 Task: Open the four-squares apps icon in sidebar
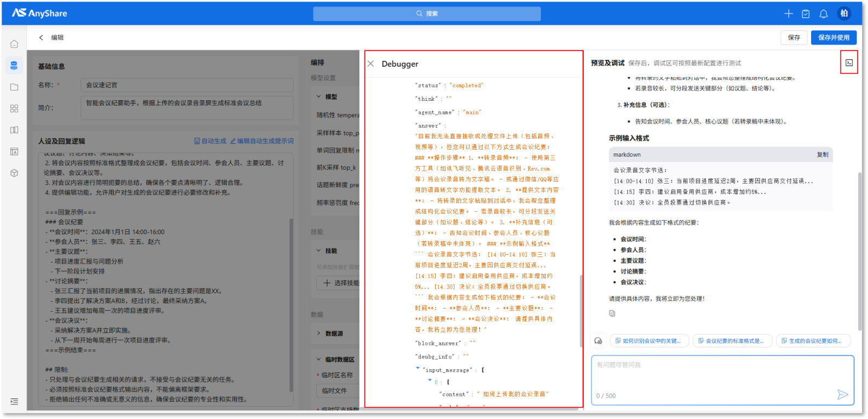(14, 108)
